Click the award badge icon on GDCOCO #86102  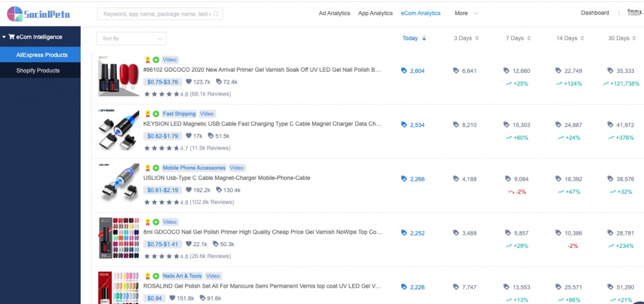pos(148,60)
